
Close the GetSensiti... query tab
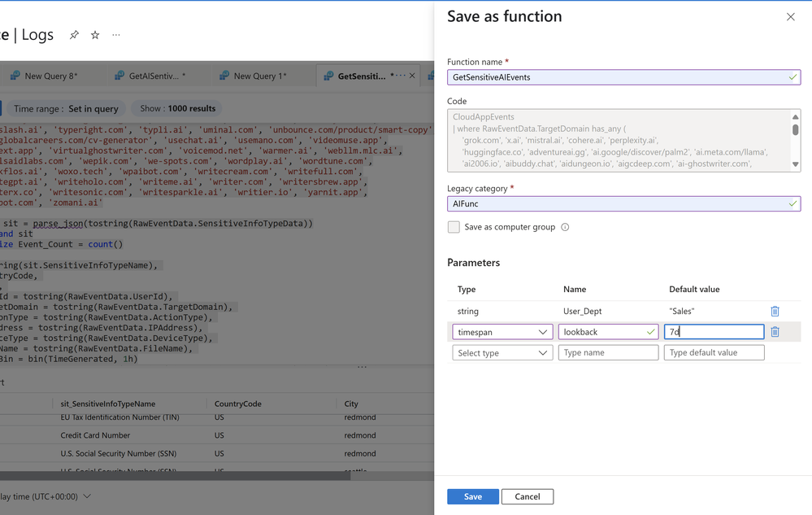pyautogui.click(x=412, y=76)
